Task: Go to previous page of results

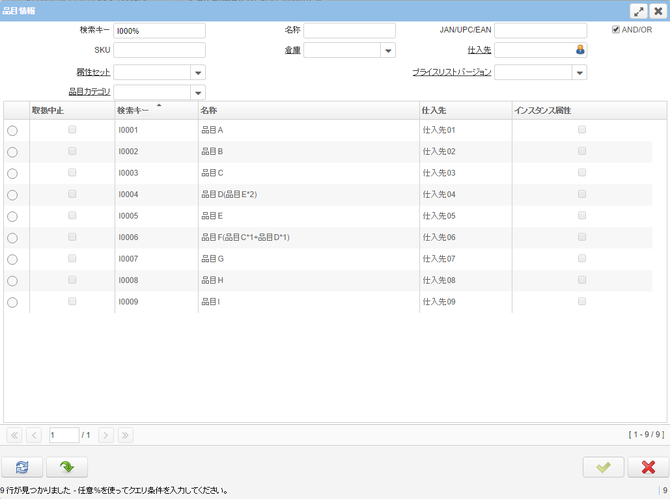Action: [x=34, y=435]
